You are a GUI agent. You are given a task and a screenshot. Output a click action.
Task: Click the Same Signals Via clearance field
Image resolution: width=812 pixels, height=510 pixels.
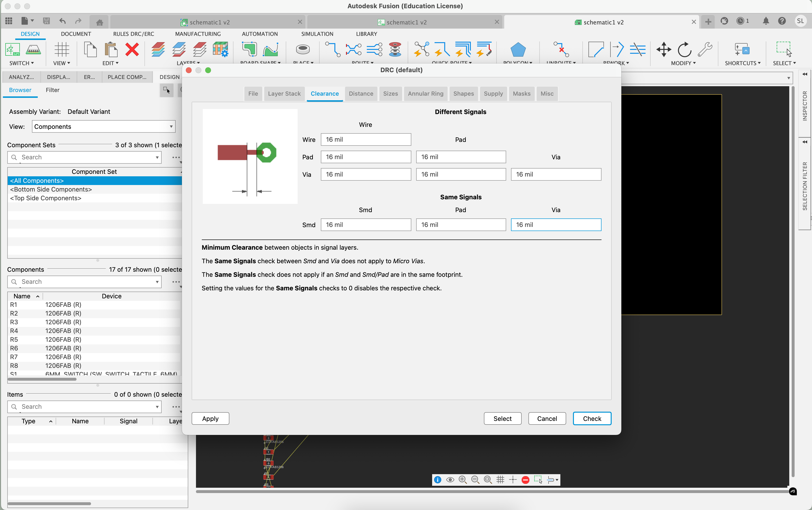click(556, 225)
